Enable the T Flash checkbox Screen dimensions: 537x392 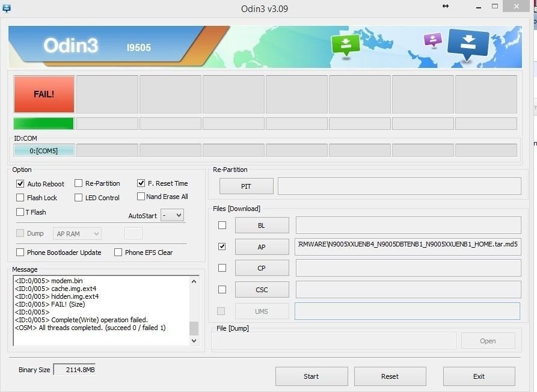[20, 212]
